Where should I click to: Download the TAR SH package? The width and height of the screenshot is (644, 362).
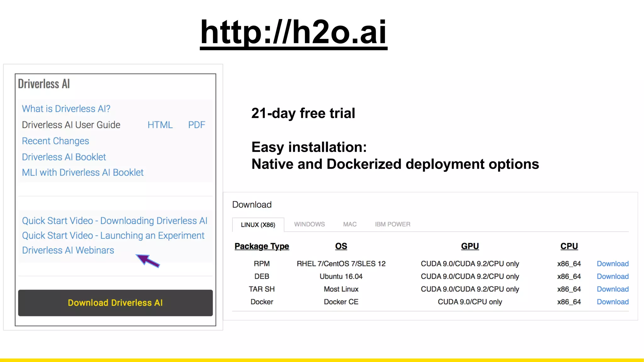(613, 289)
